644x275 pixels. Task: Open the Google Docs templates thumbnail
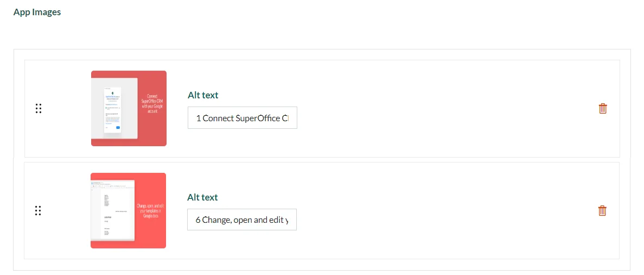click(128, 210)
